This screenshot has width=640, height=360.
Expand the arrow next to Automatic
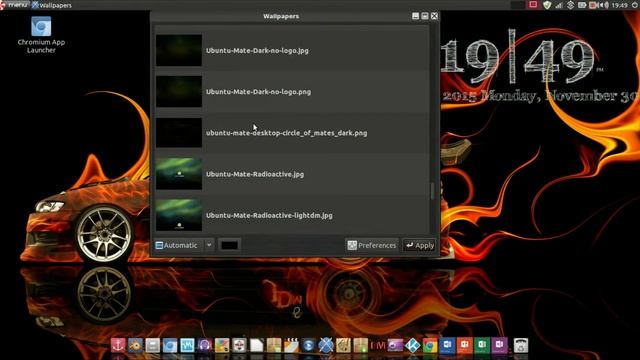click(x=209, y=245)
